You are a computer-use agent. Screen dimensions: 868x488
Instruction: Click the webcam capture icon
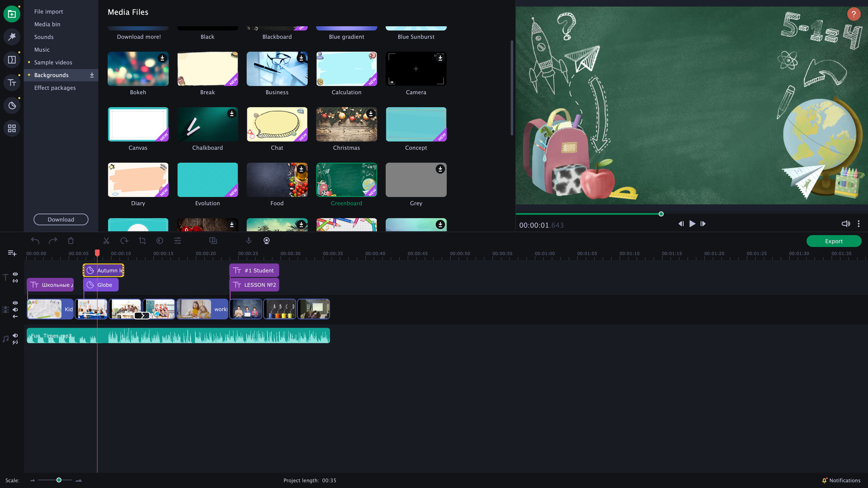[x=266, y=240]
